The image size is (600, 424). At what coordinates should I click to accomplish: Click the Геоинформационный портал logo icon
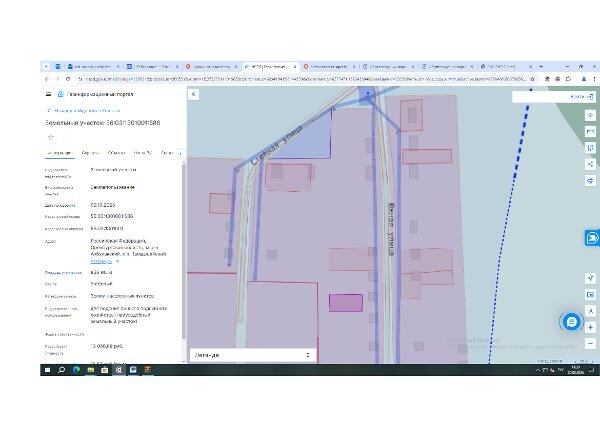point(60,94)
